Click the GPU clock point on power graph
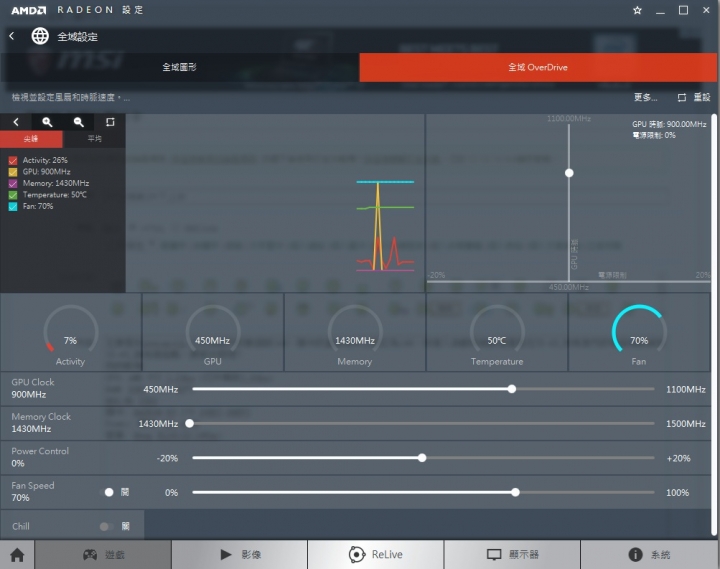The height and width of the screenshot is (569, 720). 569,173
